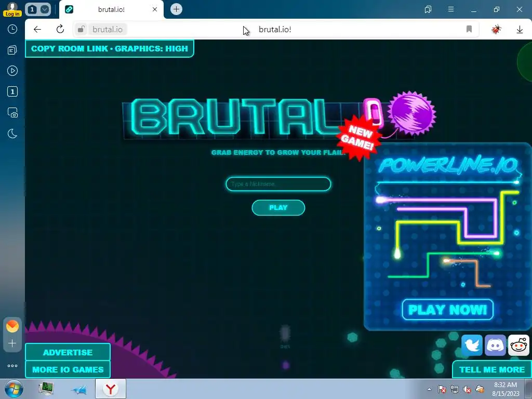This screenshot has width=532, height=399.
Task: Open the Reddit icon link
Action: coord(519,345)
